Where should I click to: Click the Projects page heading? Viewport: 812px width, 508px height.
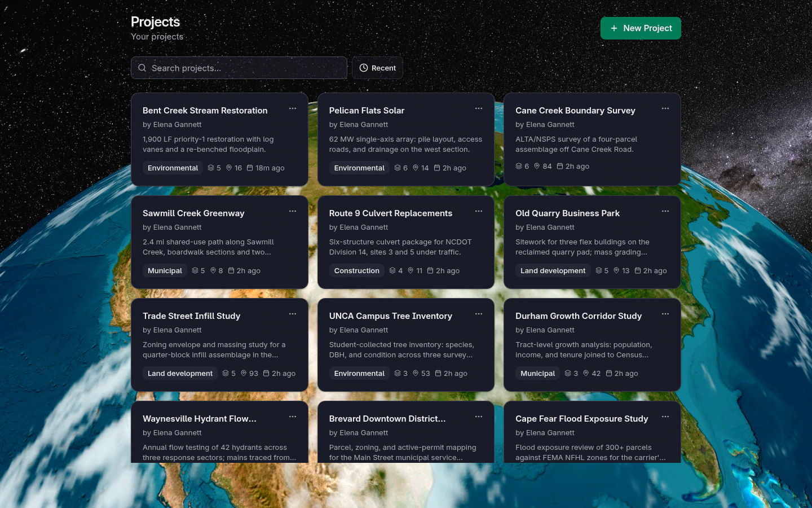click(155, 22)
